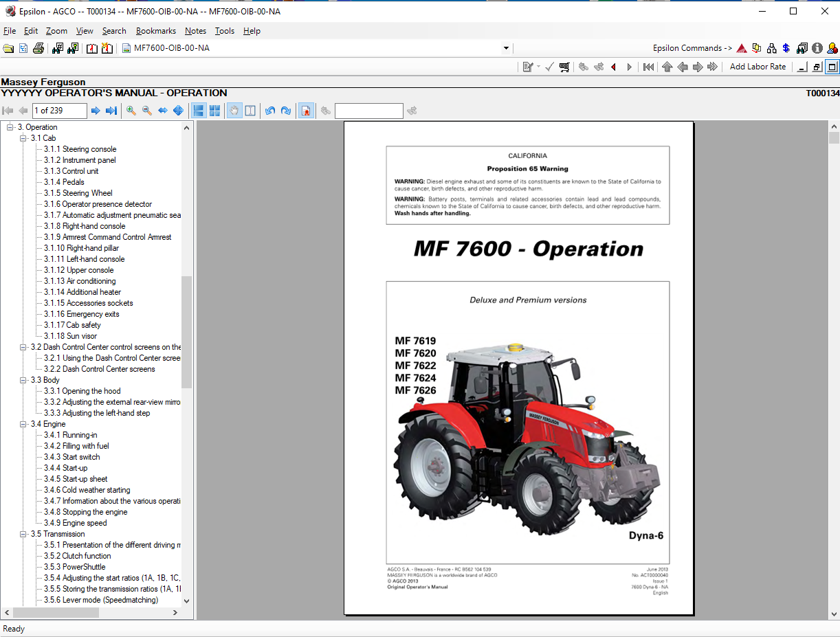Click the red left triangle arrow
Viewport: 840px width, 637px height.
(614, 67)
